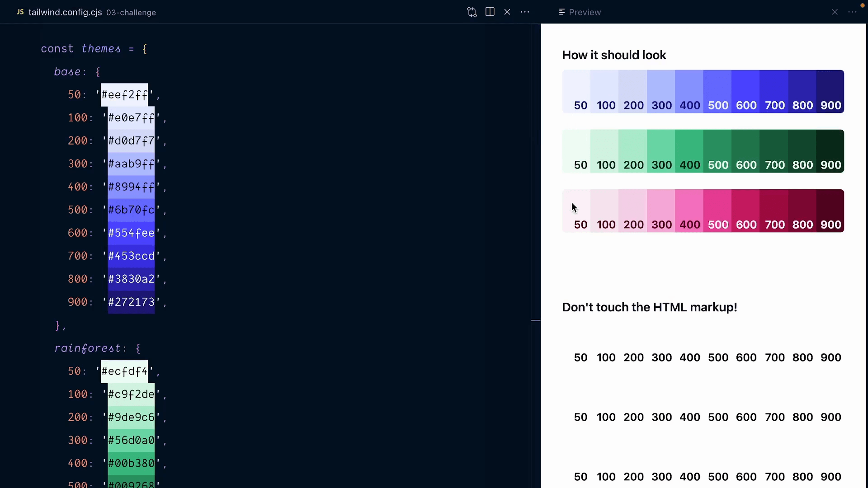Click the green 500 palette swatch
Screen dimensions: 868x488
(x=718, y=151)
